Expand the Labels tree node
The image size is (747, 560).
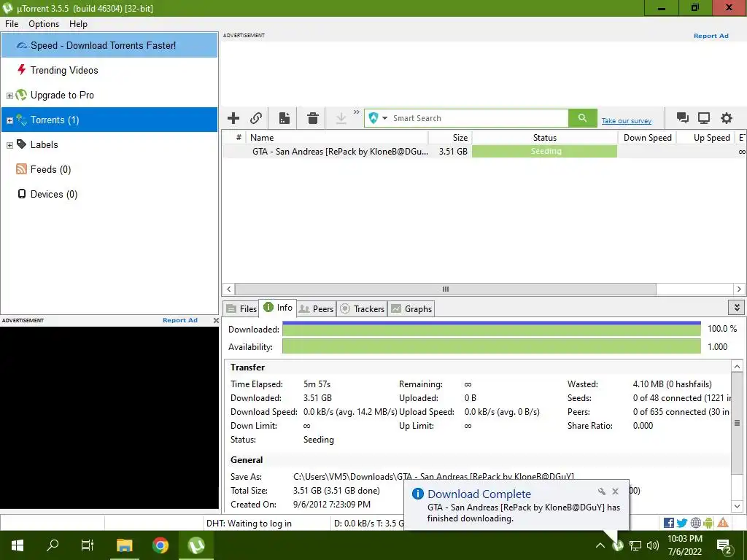click(x=9, y=145)
